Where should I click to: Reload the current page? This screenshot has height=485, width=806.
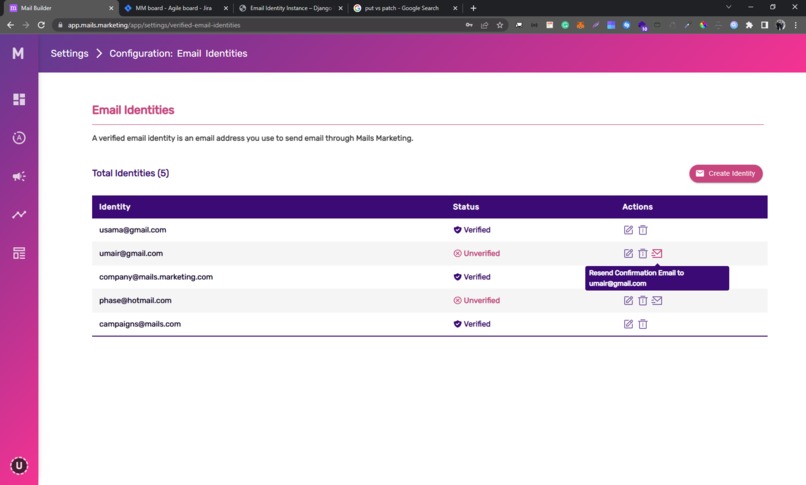(41, 25)
